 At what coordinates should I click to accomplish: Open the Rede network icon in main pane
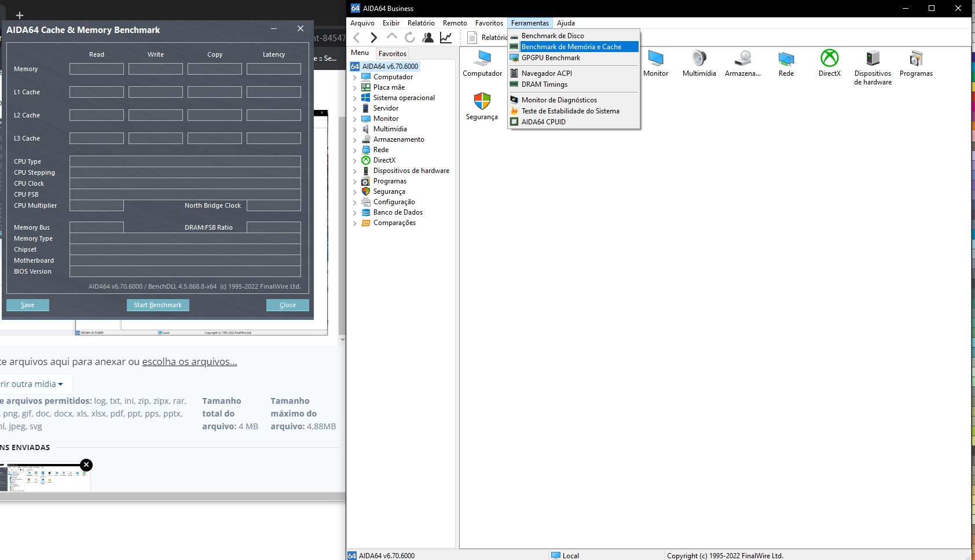coord(786,63)
